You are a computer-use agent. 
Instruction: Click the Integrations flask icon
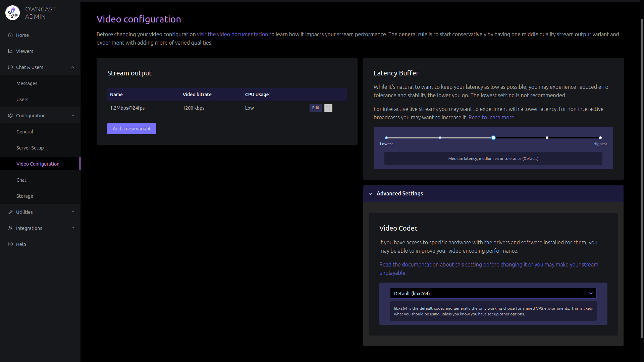[10, 228]
